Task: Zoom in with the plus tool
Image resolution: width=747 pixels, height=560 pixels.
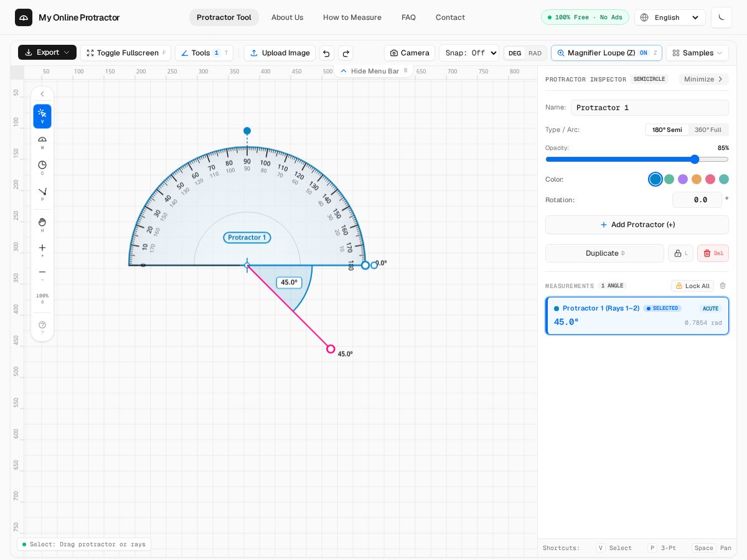Action: click(x=42, y=250)
